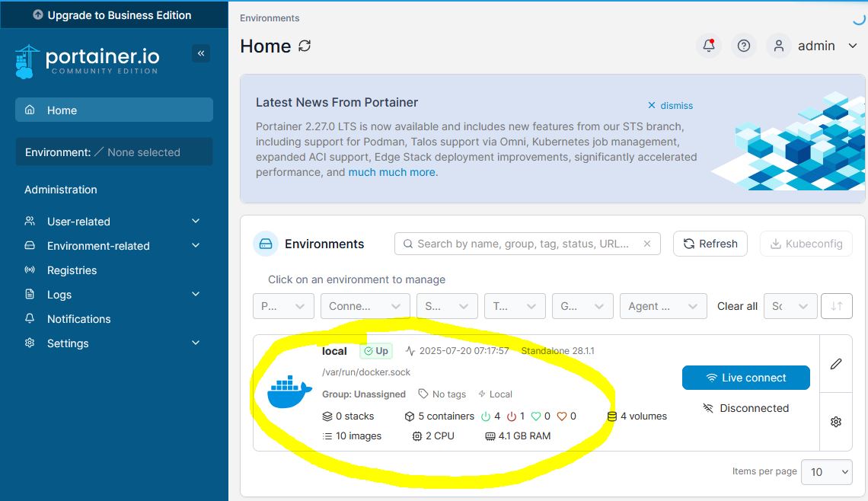The height and width of the screenshot is (501, 868).
Task: Open the help question-mark icon
Action: coord(743,46)
